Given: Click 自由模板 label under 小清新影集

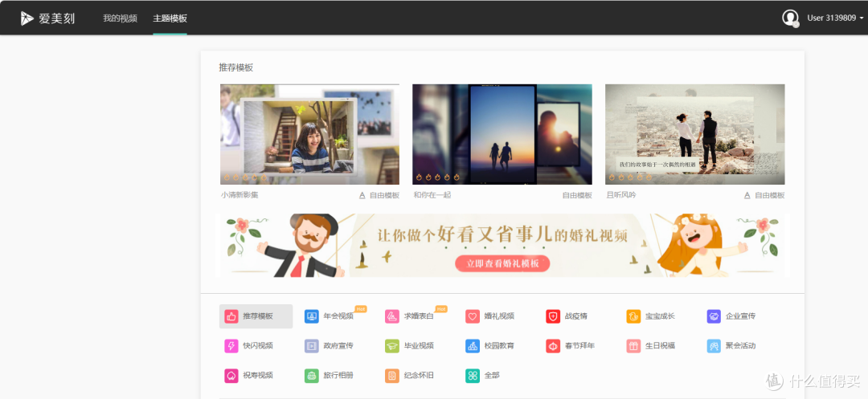Looking at the screenshot, I should pos(384,195).
